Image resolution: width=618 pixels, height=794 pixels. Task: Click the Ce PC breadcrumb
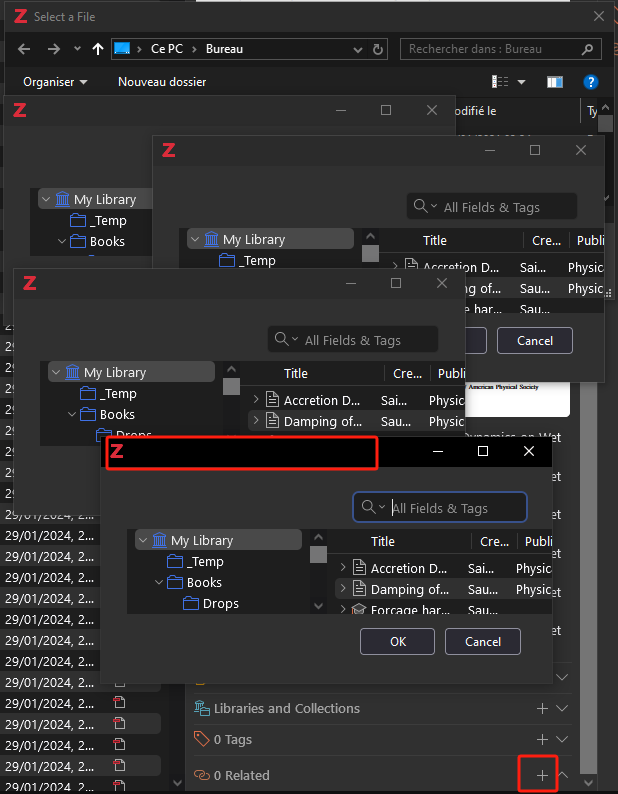coord(167,49)
